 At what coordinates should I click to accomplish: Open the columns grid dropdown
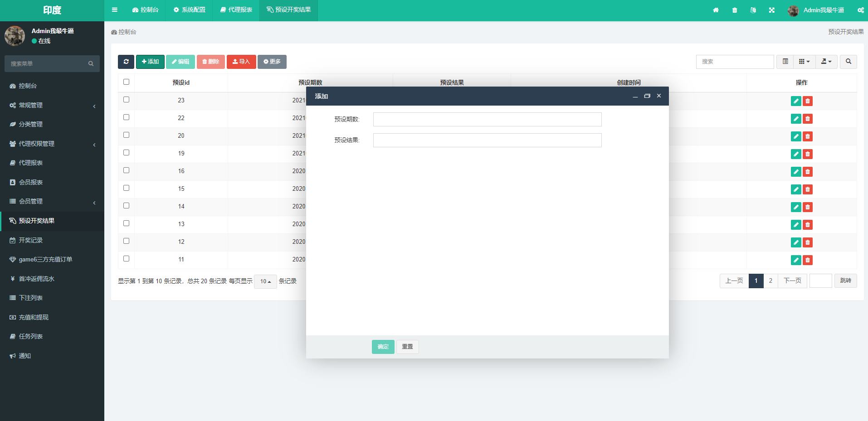pos(804,62)
